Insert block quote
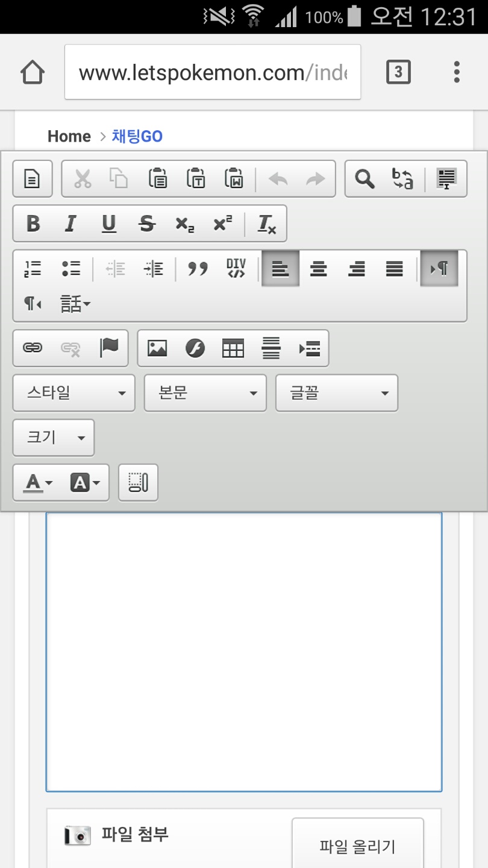488x868 pixels. [x=198, y=269]
